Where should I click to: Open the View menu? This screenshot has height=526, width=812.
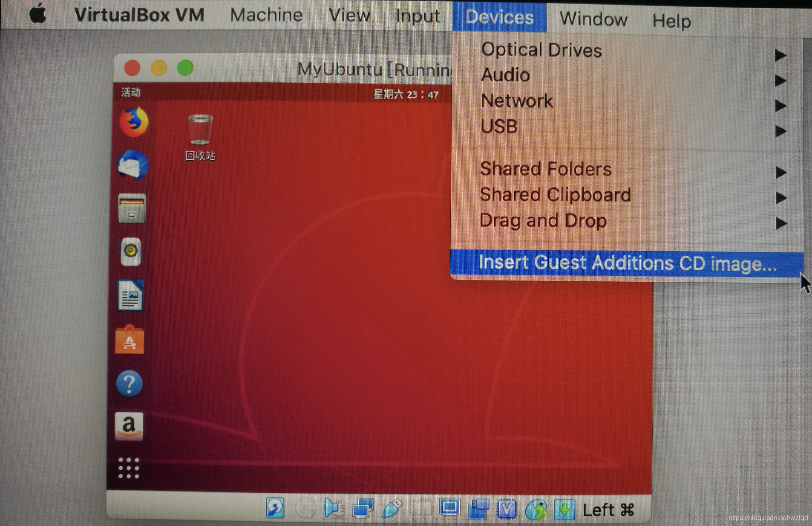point(349,16)
